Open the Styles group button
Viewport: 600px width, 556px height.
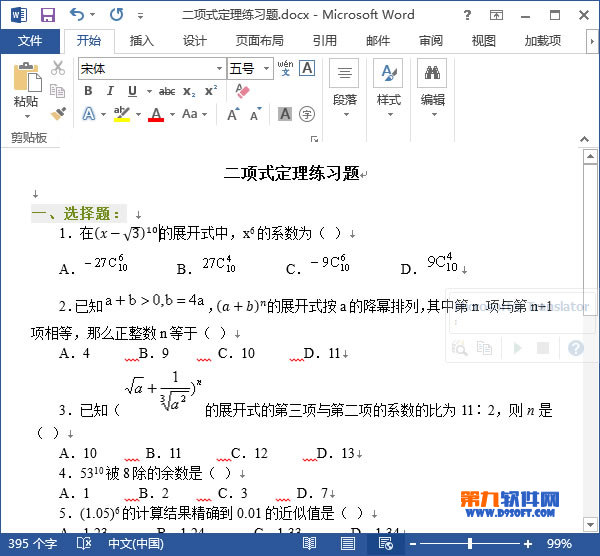tap(388, 88)
